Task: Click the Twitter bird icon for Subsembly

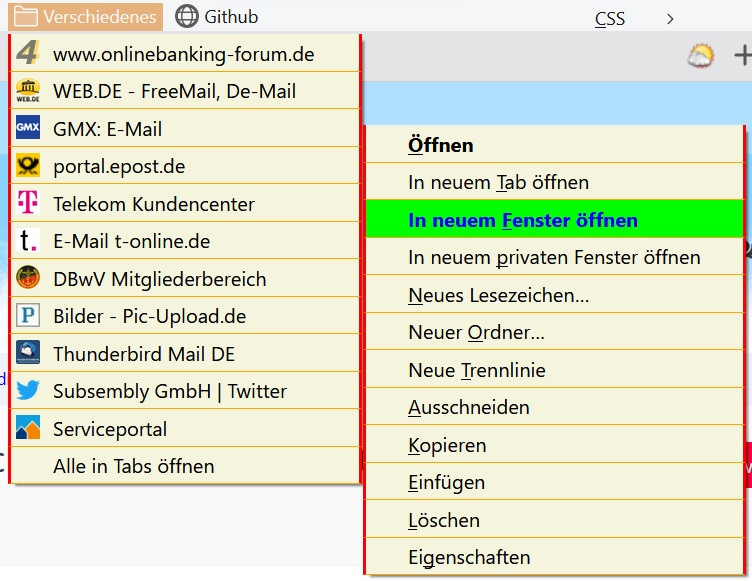Action: click(28, 392)
